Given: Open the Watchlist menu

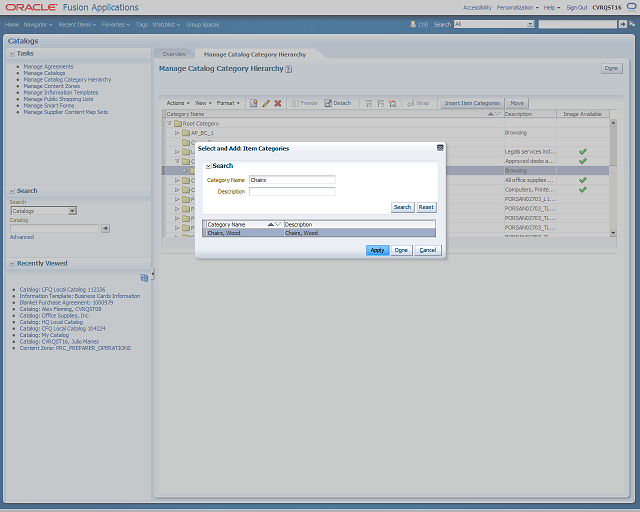Looking at the screenshot, I should pyautogui.click(x=166, y=24).
